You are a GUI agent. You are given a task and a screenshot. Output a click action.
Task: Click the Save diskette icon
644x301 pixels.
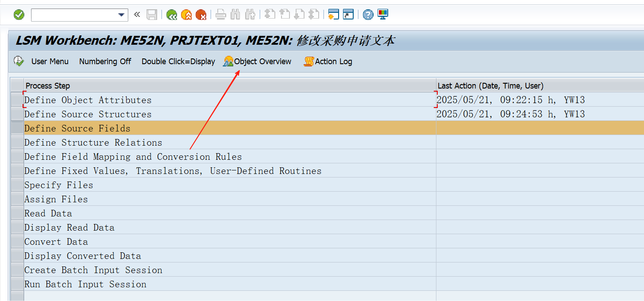(152, 15)
